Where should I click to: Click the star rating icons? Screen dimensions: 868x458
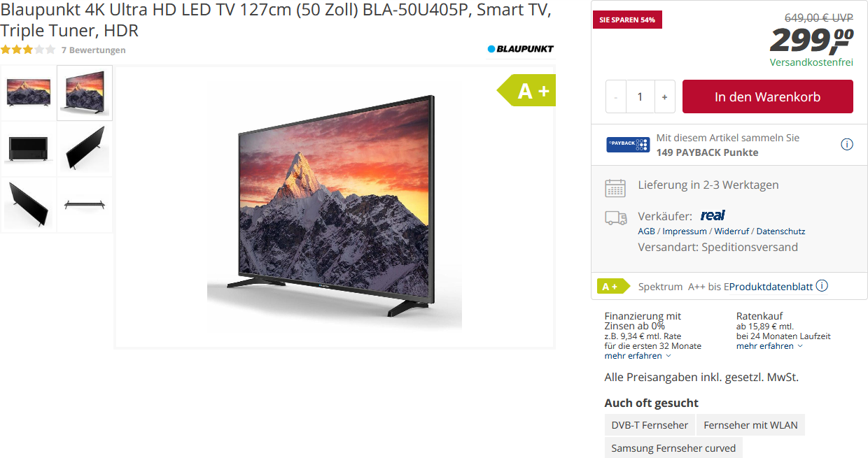pos(28,50)
